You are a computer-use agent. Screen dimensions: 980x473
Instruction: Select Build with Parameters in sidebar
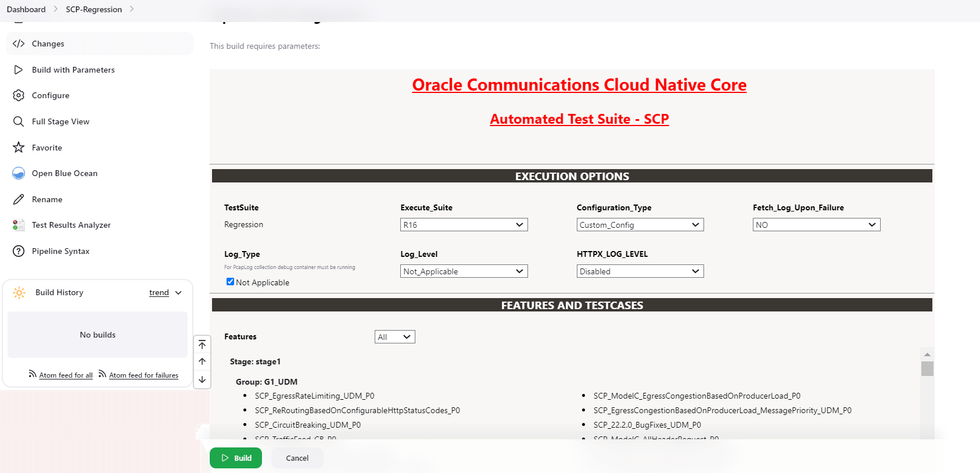(99, 70)
